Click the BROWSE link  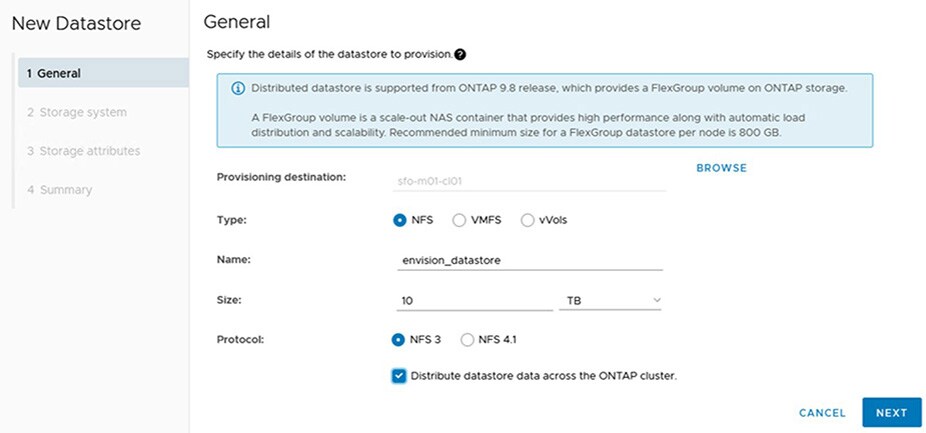point(721,168)
